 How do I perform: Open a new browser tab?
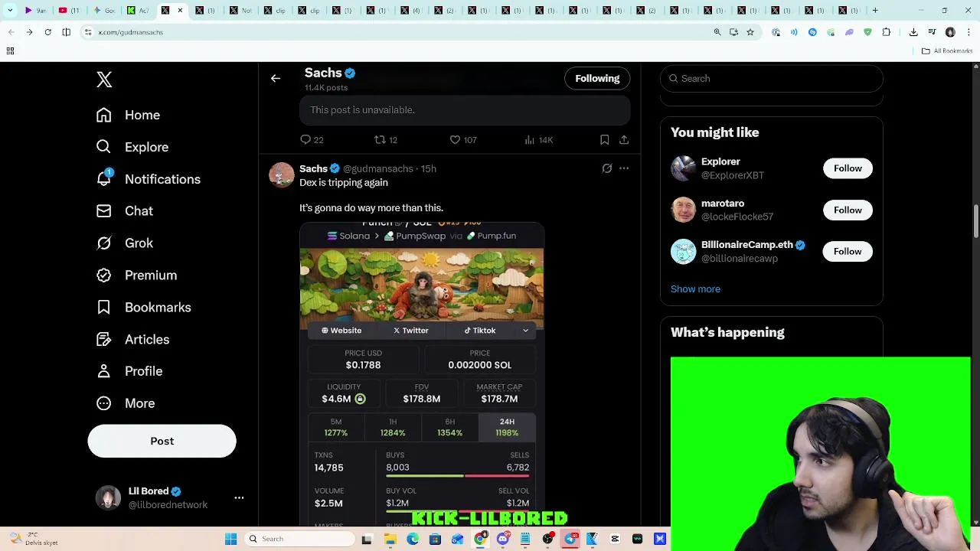(x=875, y=11)
